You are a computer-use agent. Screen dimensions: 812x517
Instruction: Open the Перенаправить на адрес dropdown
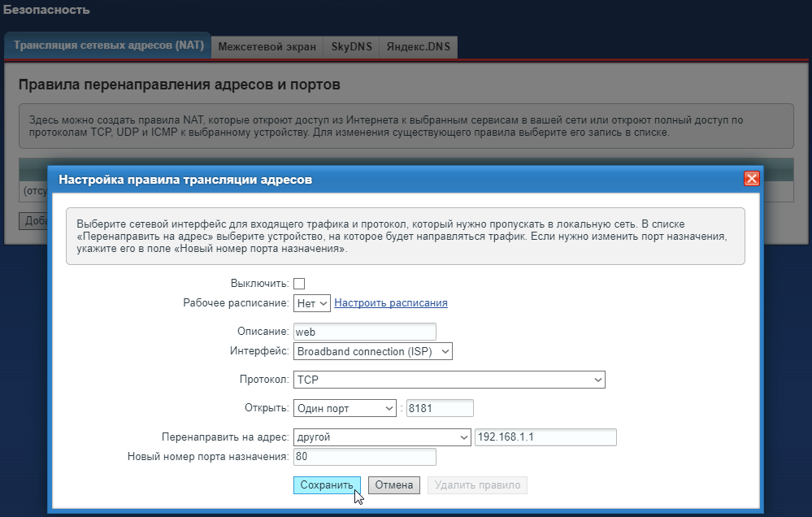[x=382, y=437]
